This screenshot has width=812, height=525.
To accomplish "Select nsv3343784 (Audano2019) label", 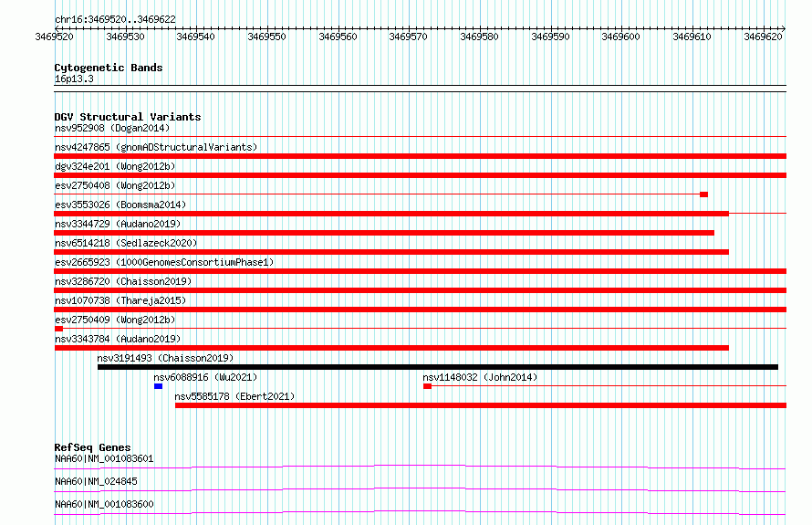I will tap(118, 339).
